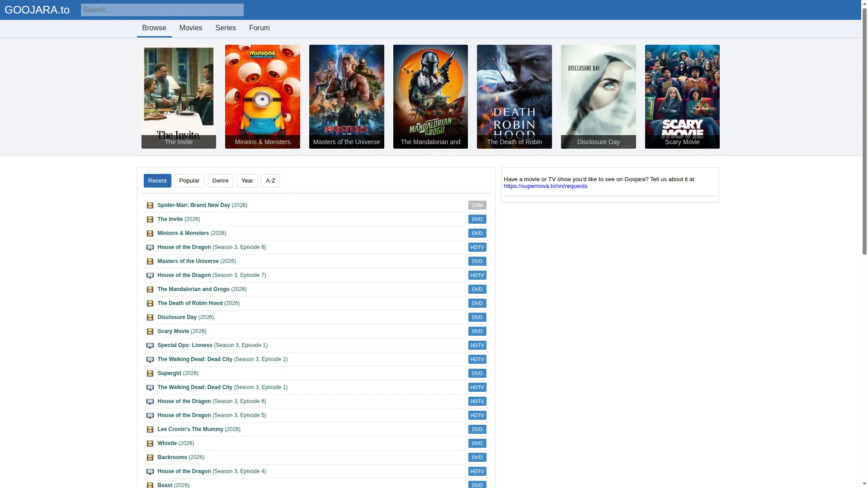The width and height of the screenshot is (868, 488).
Task: Click the TV icon for Dead City Season 3 Episode 1
Action: click(150, 388)
